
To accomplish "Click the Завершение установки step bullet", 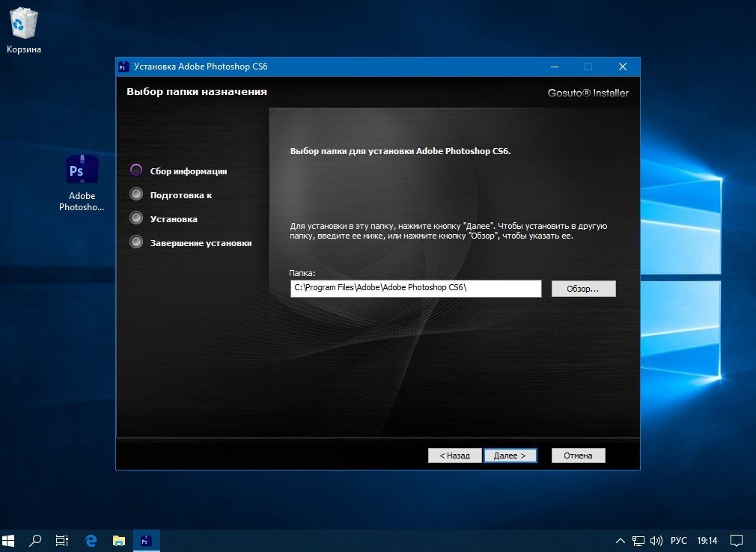I will coord(136,242).
